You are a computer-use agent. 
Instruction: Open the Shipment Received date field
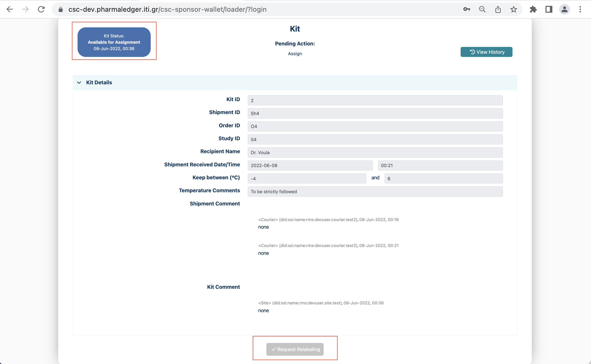tap(310, 165)
